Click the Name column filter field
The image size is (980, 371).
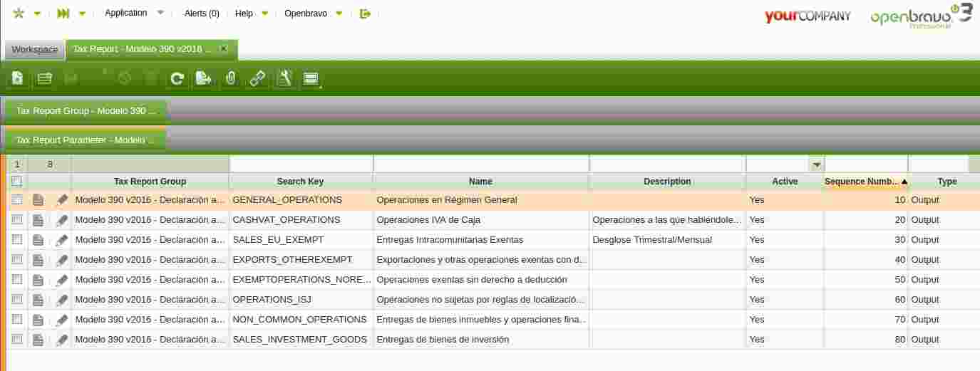click(x=481, y=164)
